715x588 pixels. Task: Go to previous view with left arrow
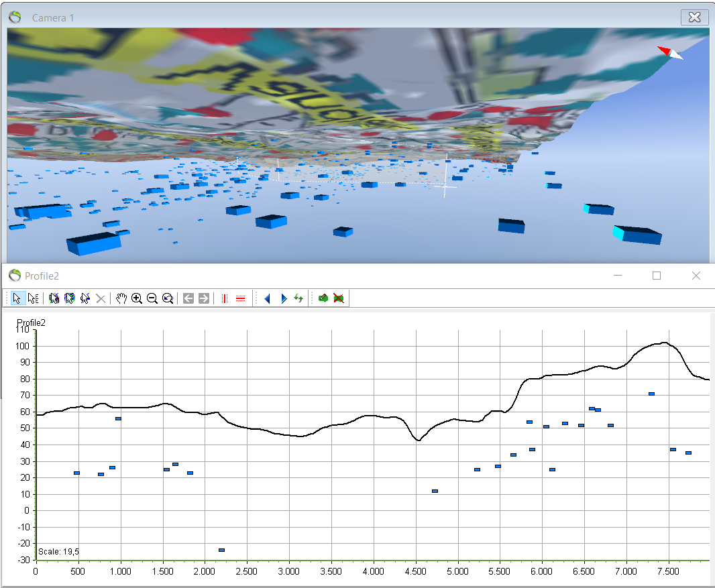(x=188, y=298)
